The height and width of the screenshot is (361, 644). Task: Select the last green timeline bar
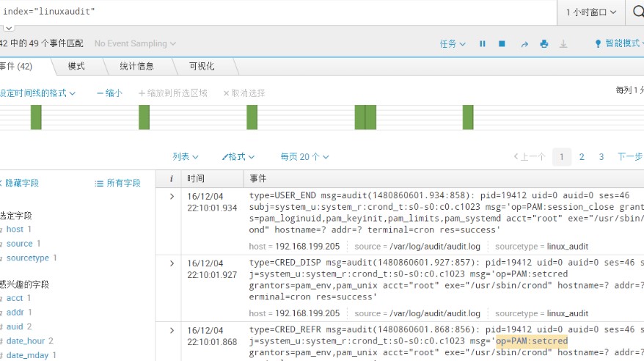pos(468,117)
